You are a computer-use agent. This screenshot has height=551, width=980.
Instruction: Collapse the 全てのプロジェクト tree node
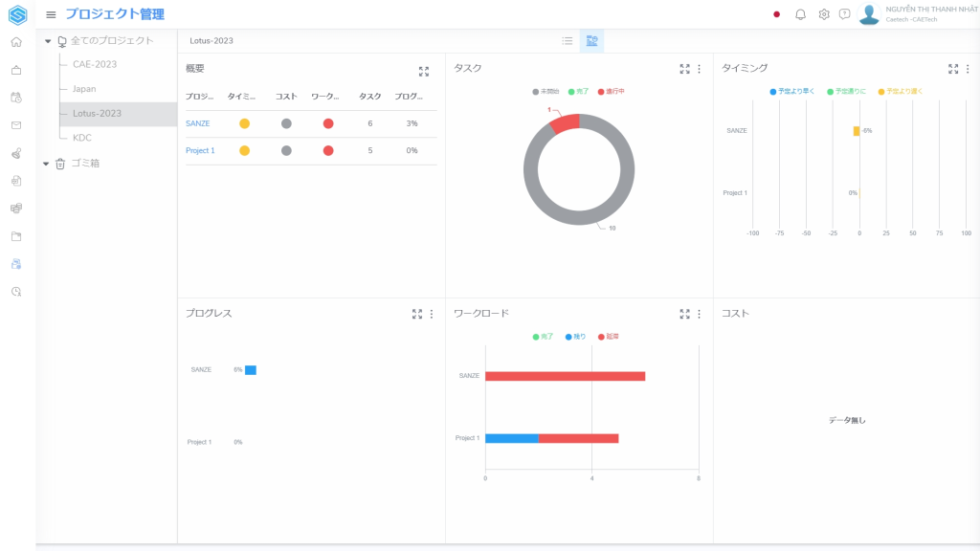tap(48, 41)
